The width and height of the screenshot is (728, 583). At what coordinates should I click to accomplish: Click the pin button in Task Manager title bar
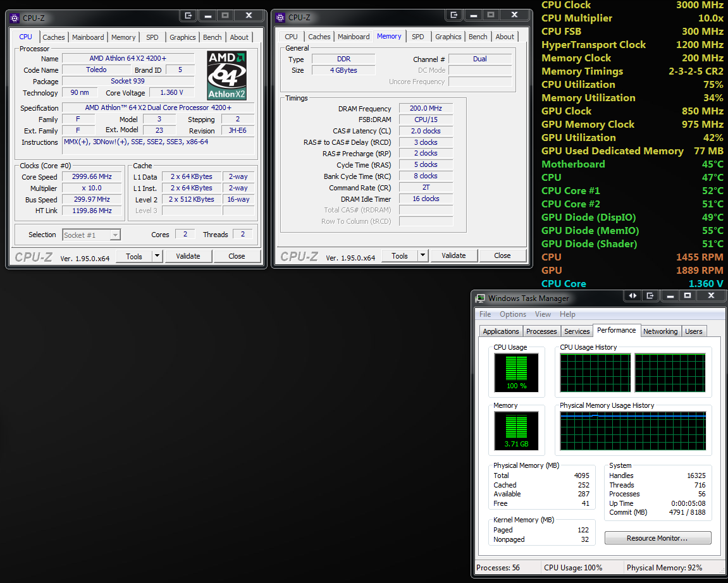click(650, 296)
